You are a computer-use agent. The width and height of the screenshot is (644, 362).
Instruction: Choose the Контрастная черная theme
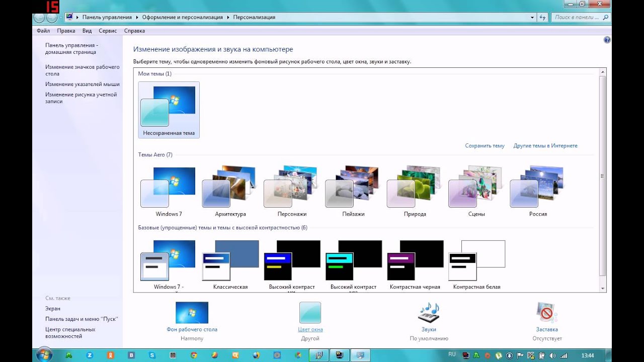(414, 265)
